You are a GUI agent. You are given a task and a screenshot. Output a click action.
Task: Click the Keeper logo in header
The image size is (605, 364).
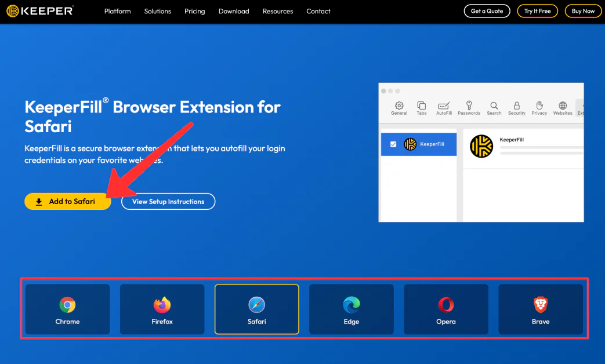click(x=40, y=11)
